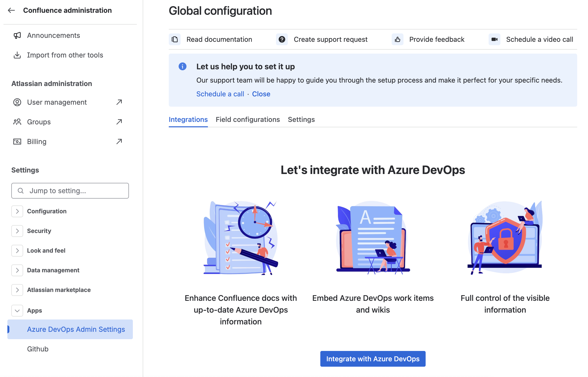Open User management external link arrow

click(119, 102)
